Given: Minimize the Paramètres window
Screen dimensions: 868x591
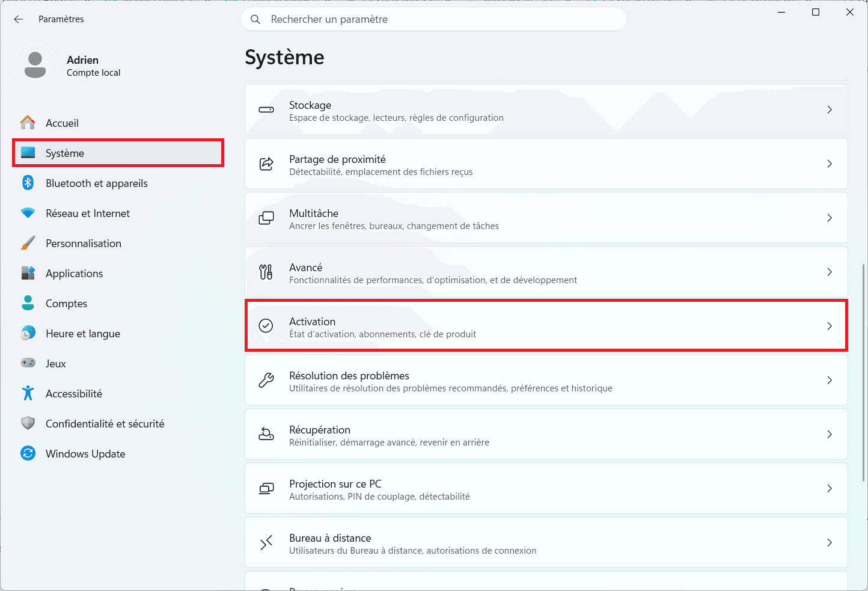Looking at the screenshot, I should pyautogui.click(x=781, y=12).
